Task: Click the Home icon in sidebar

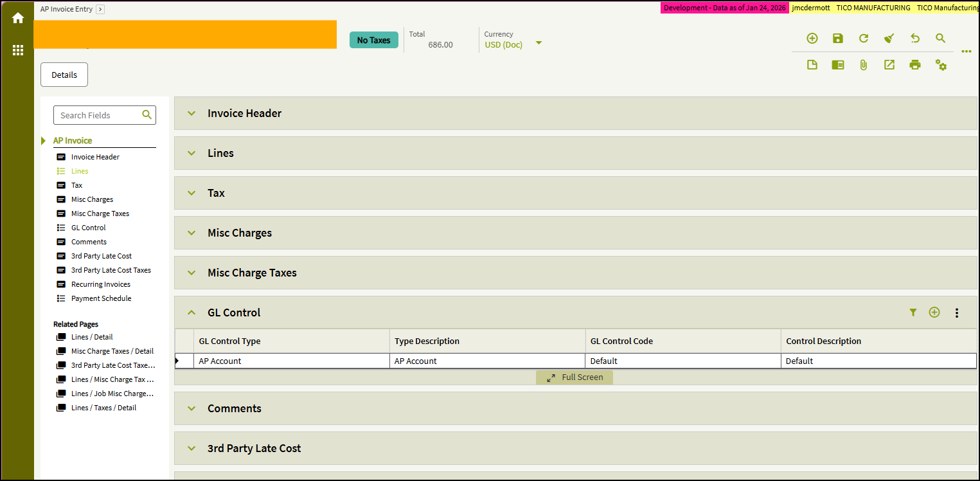Action: (18, 18)
